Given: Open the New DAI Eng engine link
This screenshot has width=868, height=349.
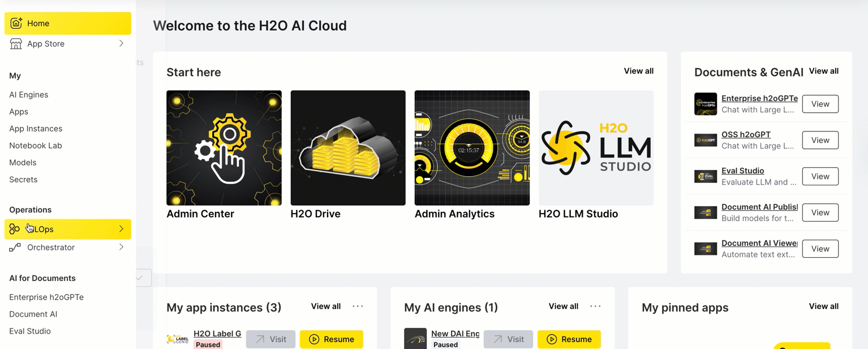Looking at the screenshot, I should [455, 334].
